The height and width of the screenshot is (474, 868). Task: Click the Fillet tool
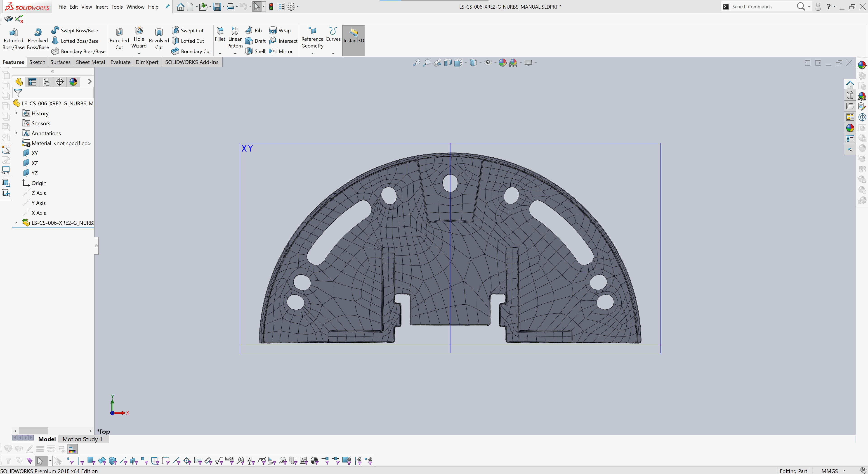click(x=220, y=34)
